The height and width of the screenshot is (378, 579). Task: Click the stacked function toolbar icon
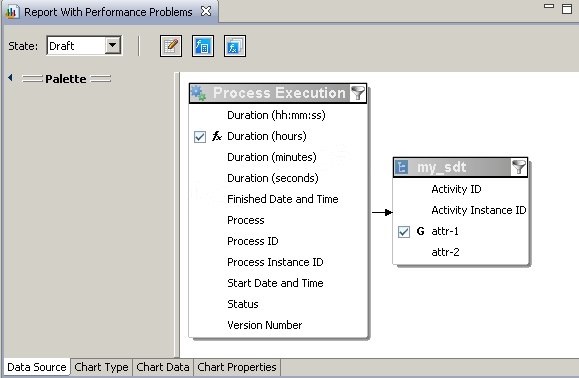click(x=235, y=46)
